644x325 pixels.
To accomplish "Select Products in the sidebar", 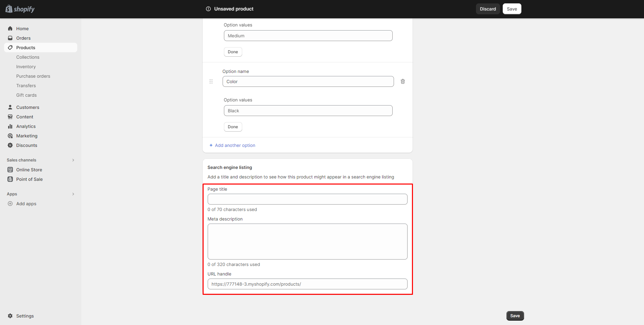I will point(41,47).
